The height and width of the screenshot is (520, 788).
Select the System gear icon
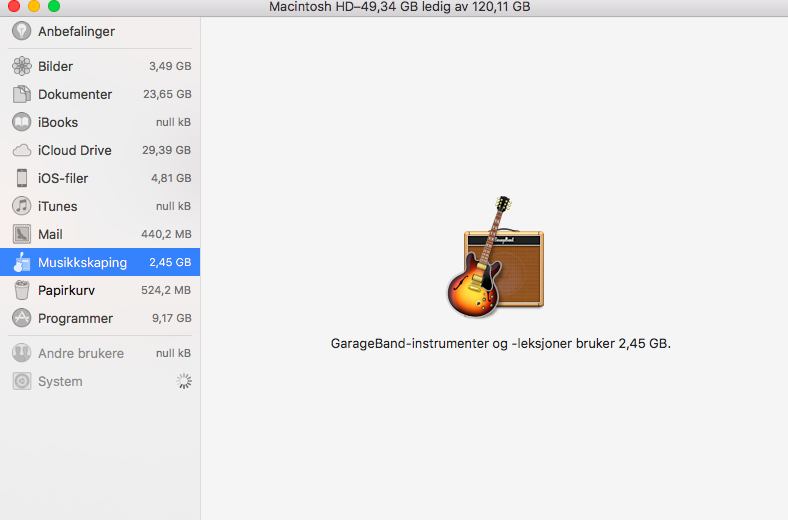tap(22, 381)
